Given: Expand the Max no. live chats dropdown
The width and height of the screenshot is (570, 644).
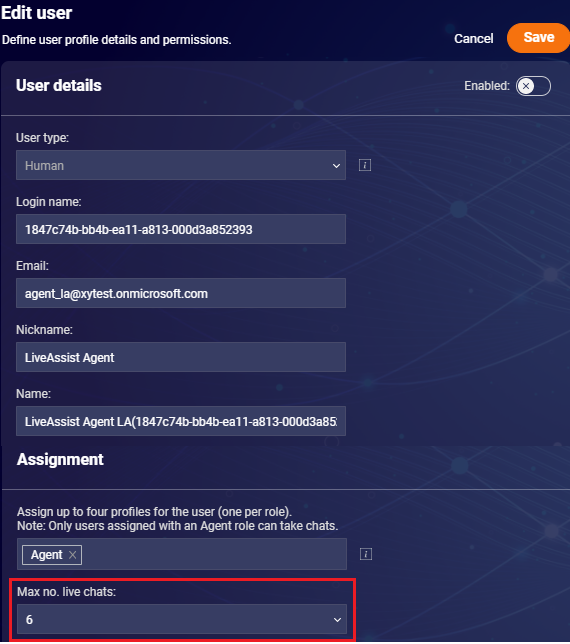Looking at the screenshot, I should pyautogui.click(x=182, y=619).
